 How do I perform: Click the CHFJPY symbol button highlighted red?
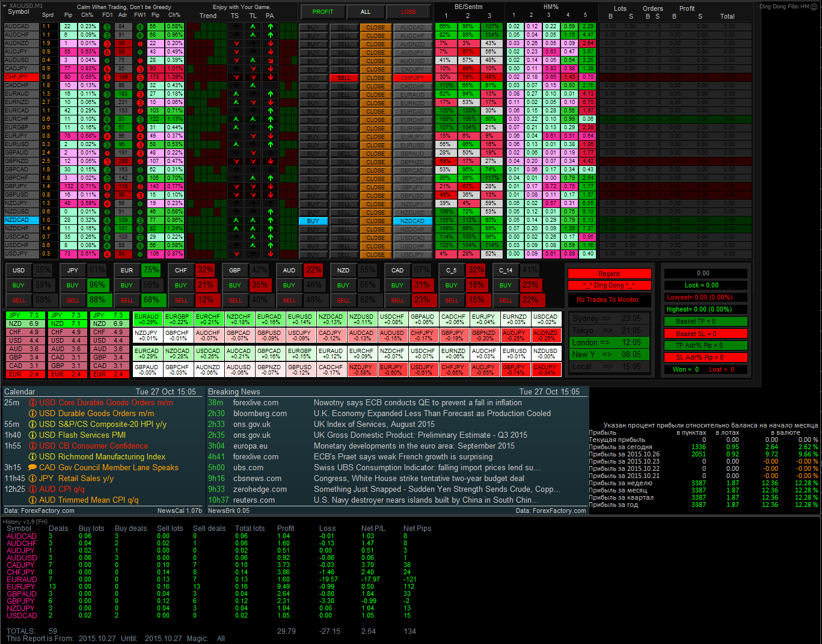413,78
